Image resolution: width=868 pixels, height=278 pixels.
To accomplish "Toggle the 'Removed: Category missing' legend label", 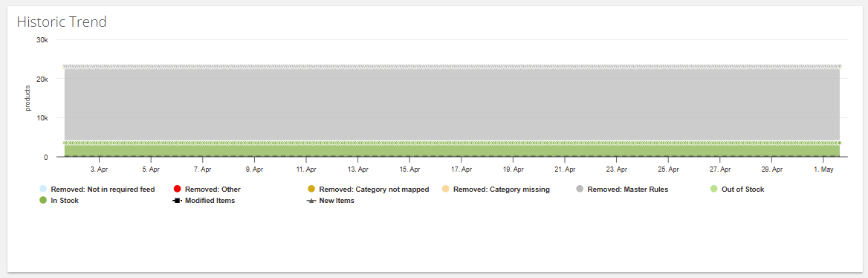I will (502, 190).
